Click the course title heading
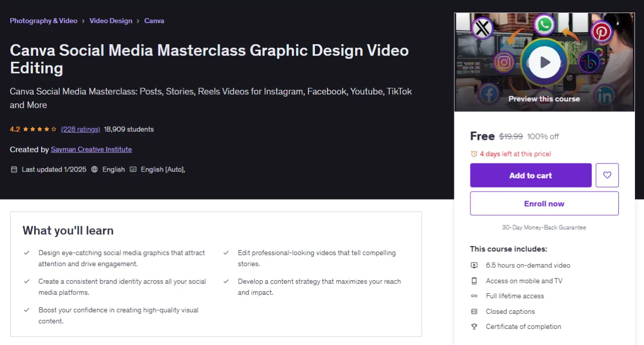Image resolution: width=644 pixels, height=345 pixels. (x=209, y=59)
